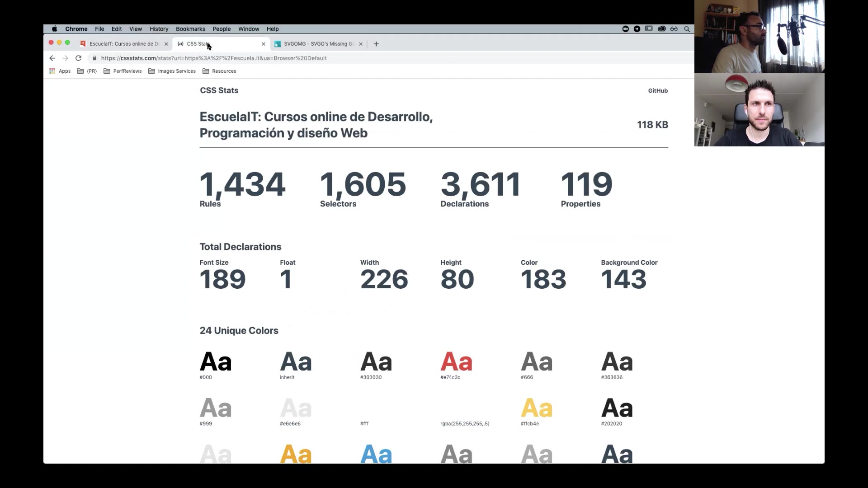This screenshot has height=488, width=868.
Task: Open the Resources bookmarks folder
Action: click(x=219, y=71)
